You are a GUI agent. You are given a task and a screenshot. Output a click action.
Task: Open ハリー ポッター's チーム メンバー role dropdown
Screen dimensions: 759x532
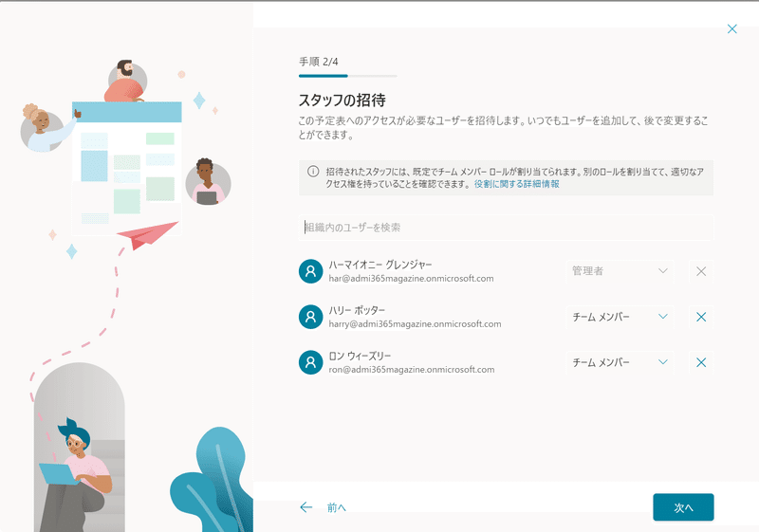[620, 317]
